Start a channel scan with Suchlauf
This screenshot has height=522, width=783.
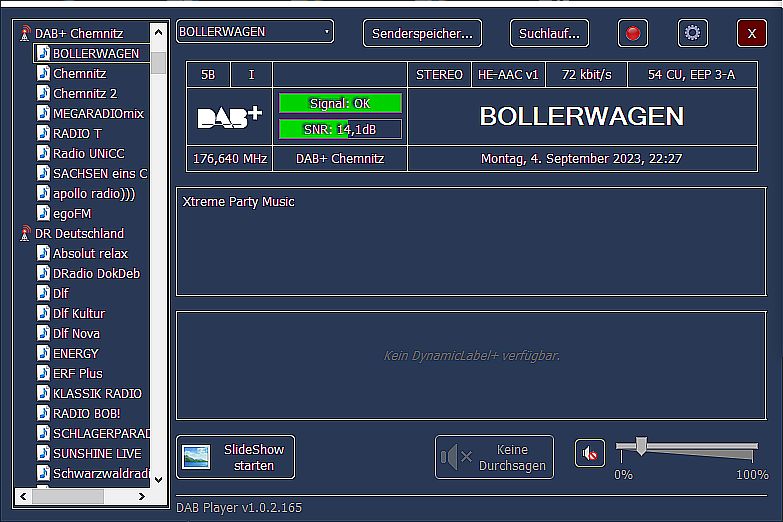click(x=549, y=33)
